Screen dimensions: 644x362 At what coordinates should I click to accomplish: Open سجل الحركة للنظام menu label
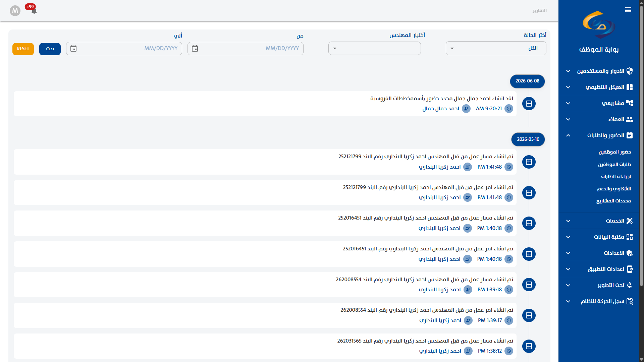pos(602,301)
